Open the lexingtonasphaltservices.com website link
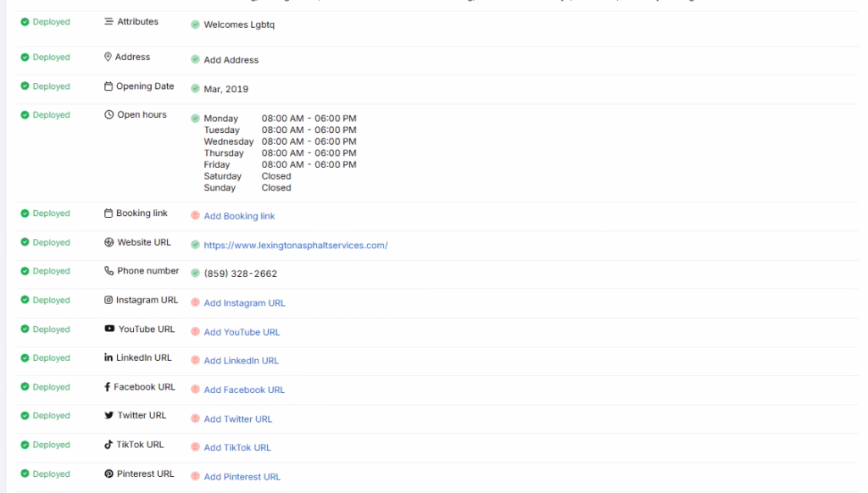The height and width of the screenshot is (493, 868). pyautogui.click(x=295, y=244)
